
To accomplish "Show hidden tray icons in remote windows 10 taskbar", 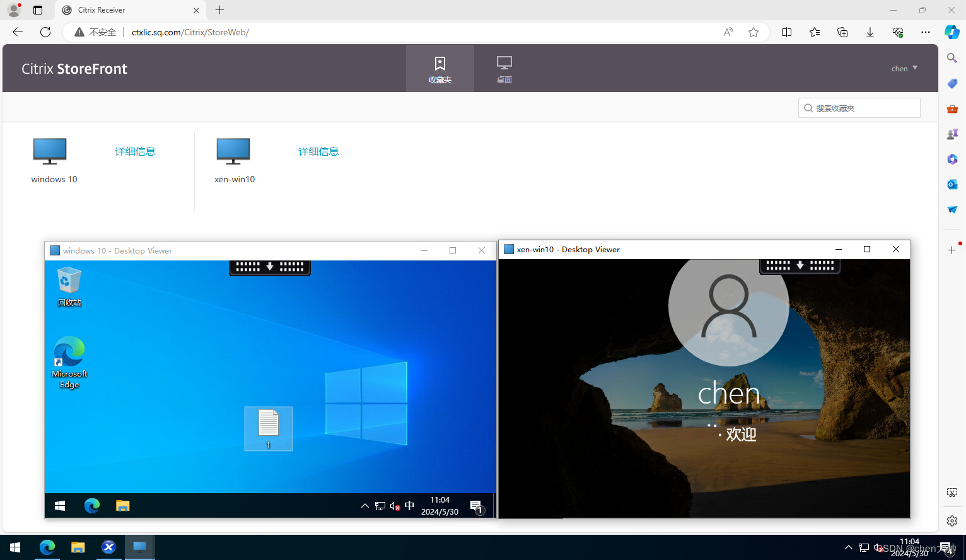I will pos(364,506).
